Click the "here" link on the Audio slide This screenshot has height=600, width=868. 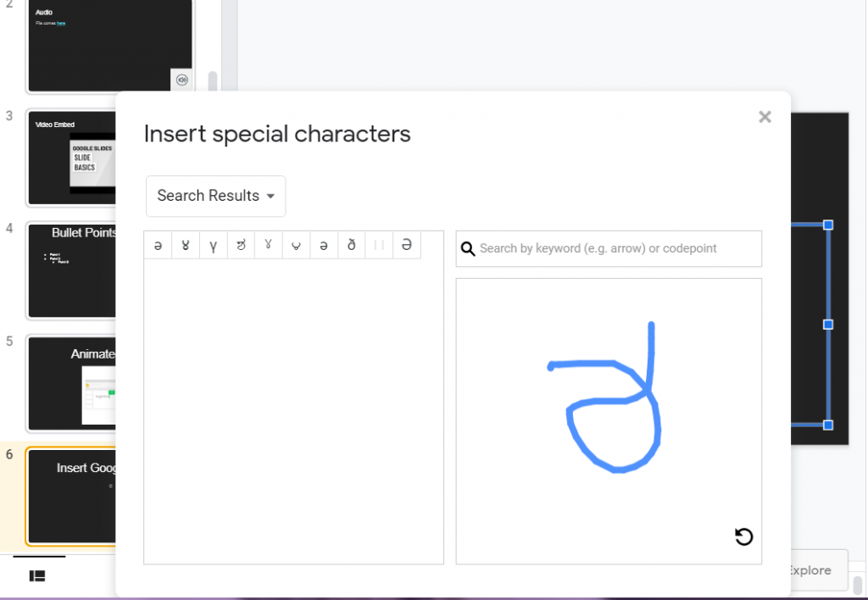tap(63, 24)
